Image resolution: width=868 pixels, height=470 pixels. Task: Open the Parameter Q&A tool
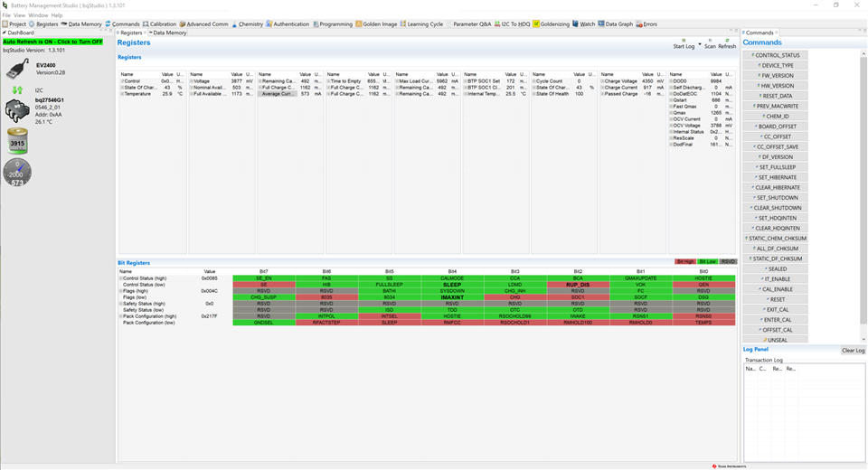(468, 24)
